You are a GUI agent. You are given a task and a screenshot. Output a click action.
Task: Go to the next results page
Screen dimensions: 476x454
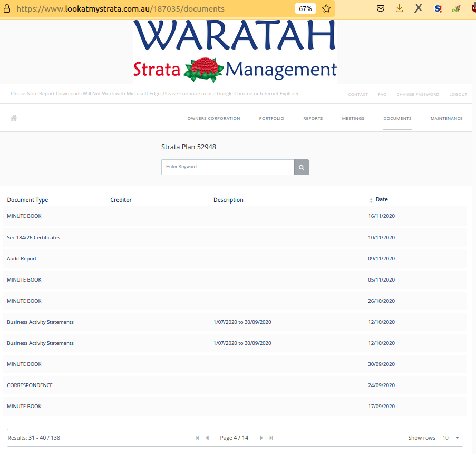click(261, 438)
